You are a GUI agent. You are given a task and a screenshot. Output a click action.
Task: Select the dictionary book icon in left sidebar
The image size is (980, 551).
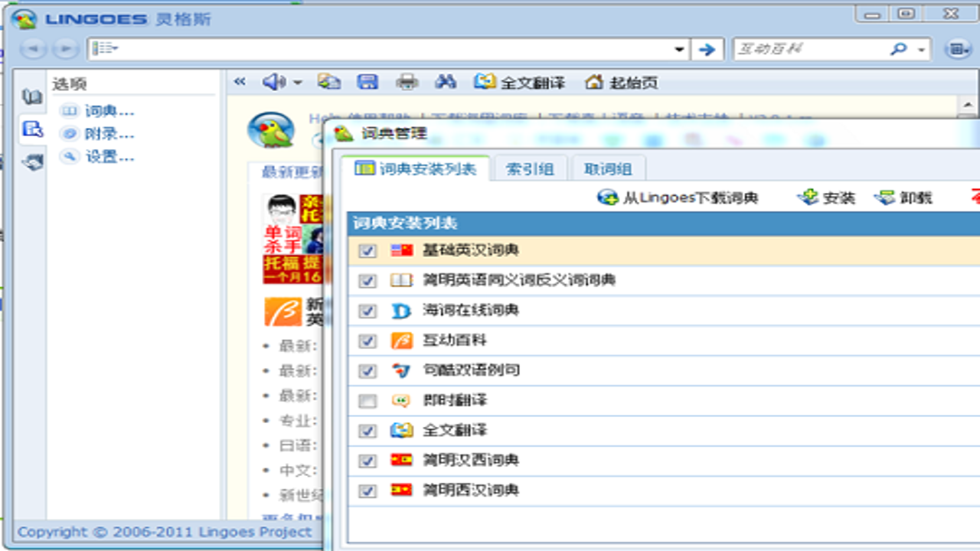tap(31, 97)
